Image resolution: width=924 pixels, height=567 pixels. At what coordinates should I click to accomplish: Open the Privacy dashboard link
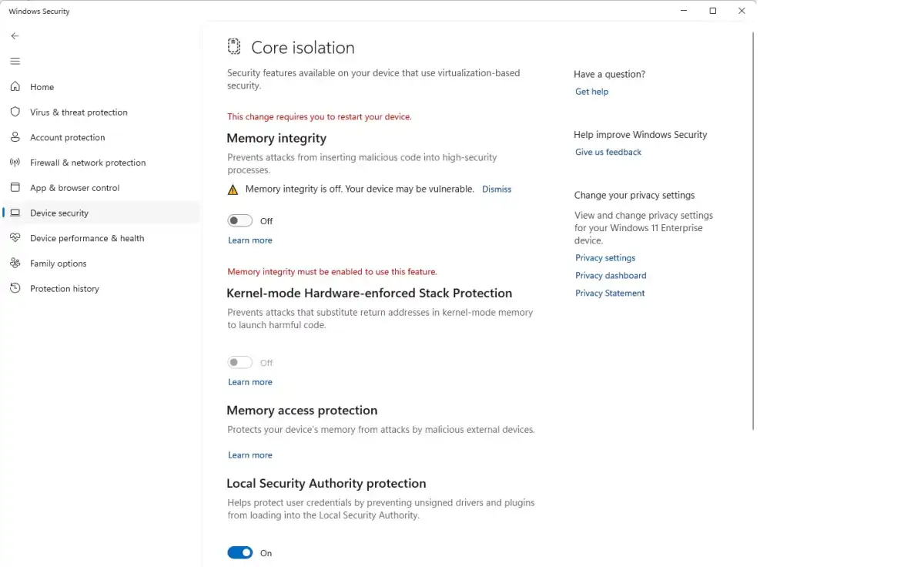(x=611, y=276)
